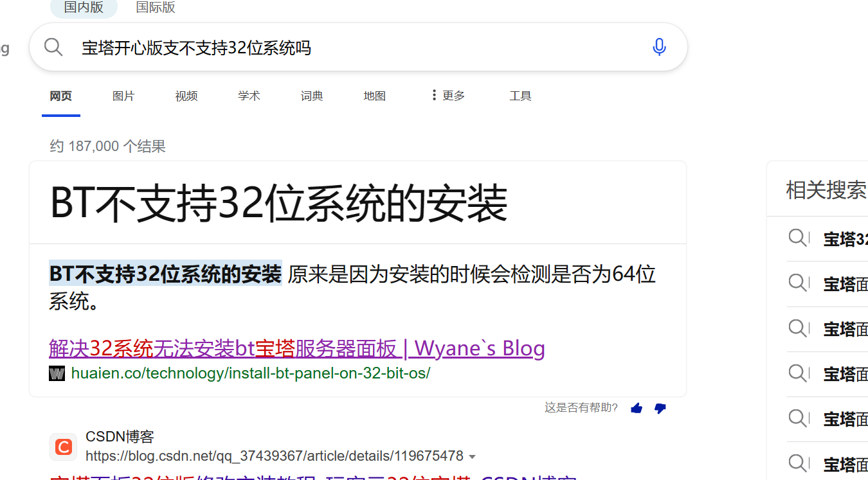Open the 工具 search tools
Viewport: 868px width, 480px height.
520,96
